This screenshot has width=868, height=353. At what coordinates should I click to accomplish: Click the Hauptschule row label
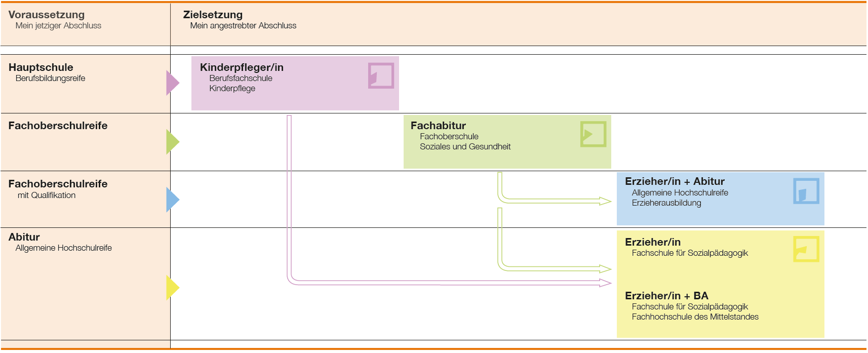click(41, 67)
